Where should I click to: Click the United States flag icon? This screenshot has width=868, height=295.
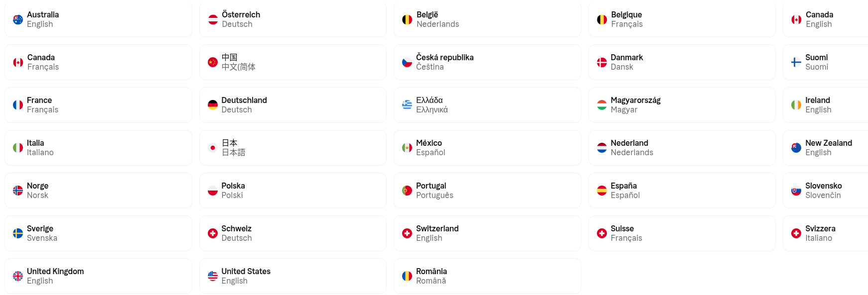(213, 276)
